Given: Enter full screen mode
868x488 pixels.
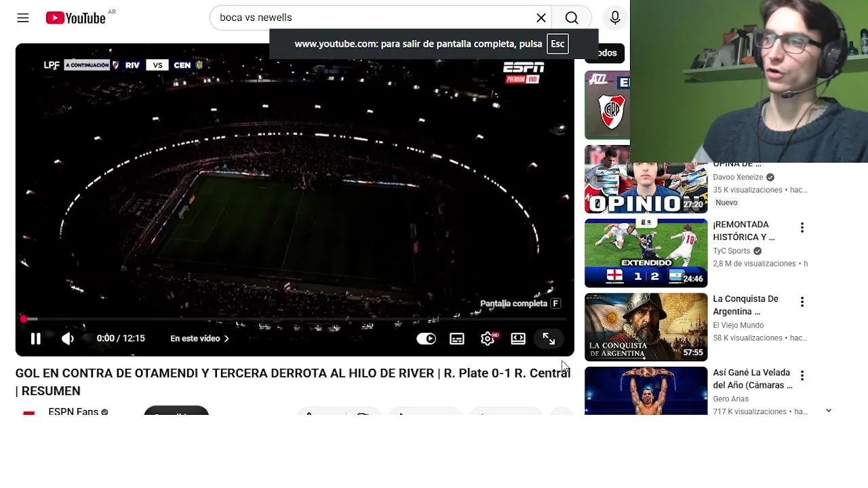Looking at the screenshot, I should (549, 339).
